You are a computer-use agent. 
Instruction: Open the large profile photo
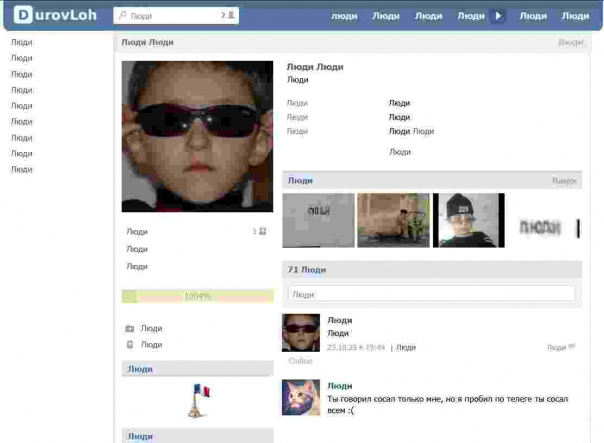[x=197, y=136]
